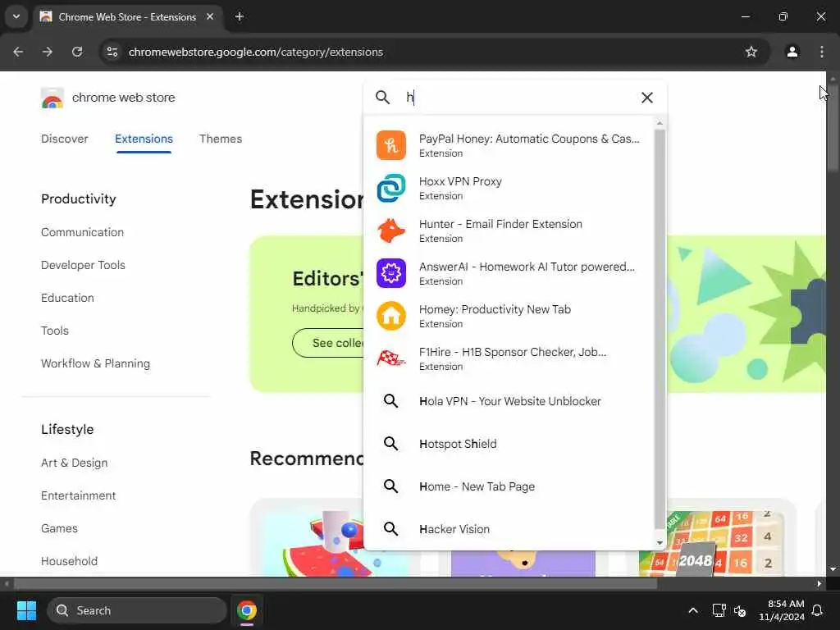Click the Chrome Web Store logo

point(52,98)
